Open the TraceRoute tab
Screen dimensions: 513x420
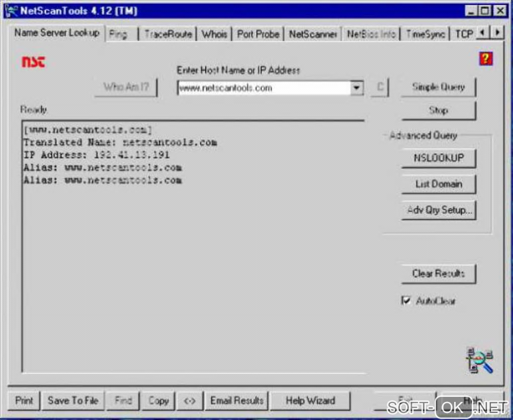point(168,34)
